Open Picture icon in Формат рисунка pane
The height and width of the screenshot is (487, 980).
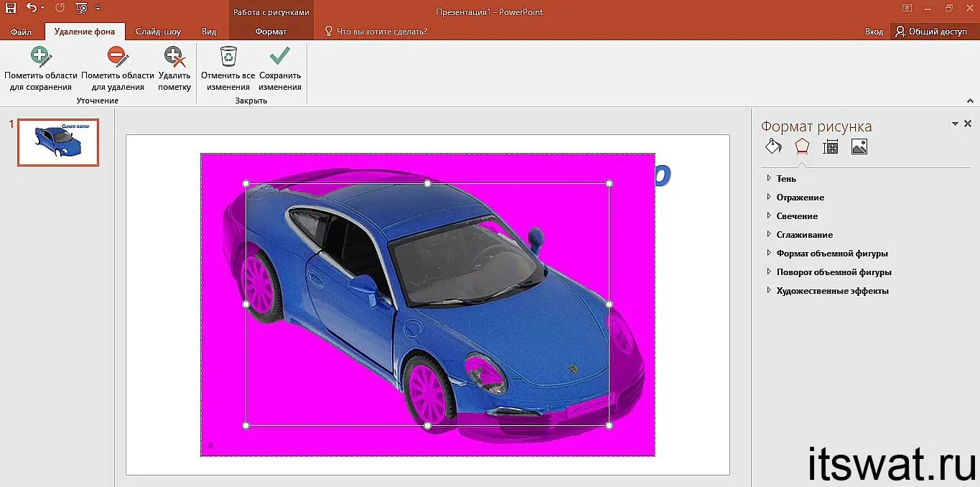point(859,147)
